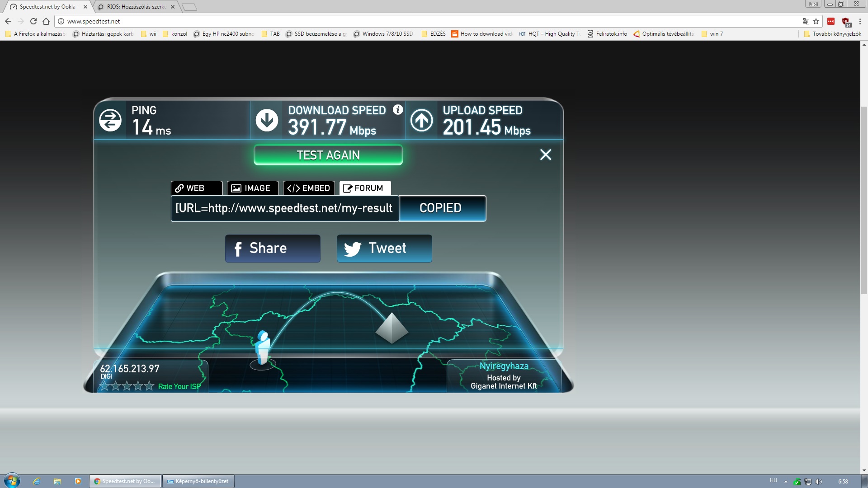Image resolution: width=868 pixels, height=488 pixels.
Task: Click the Rate Your ISP stars
Action: tap(127, 386)
